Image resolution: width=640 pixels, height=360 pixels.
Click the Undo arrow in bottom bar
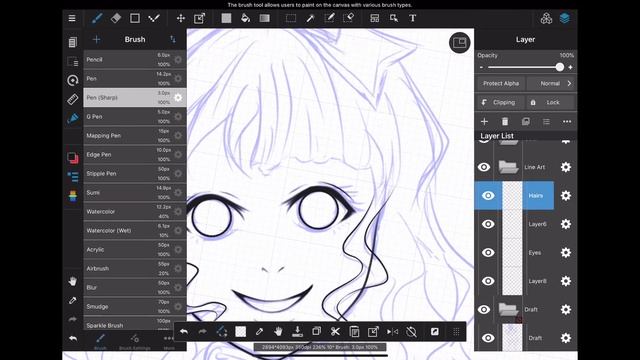[x=184, y=331]
